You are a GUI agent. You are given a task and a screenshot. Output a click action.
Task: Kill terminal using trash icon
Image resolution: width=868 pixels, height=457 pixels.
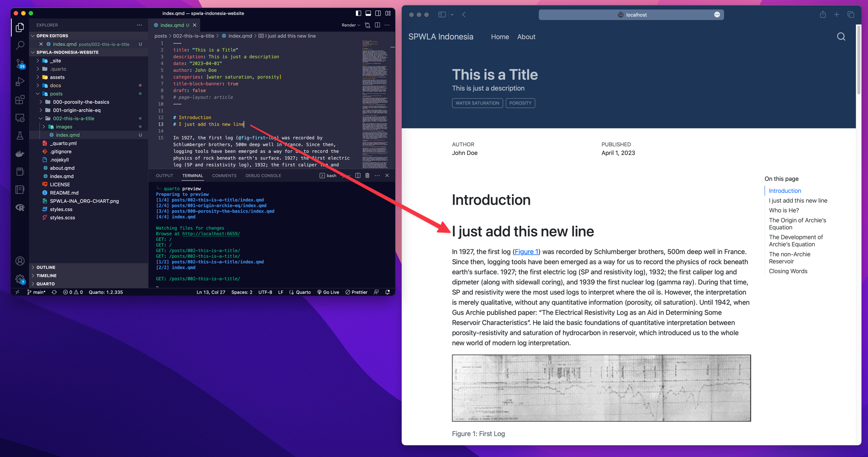367,175
